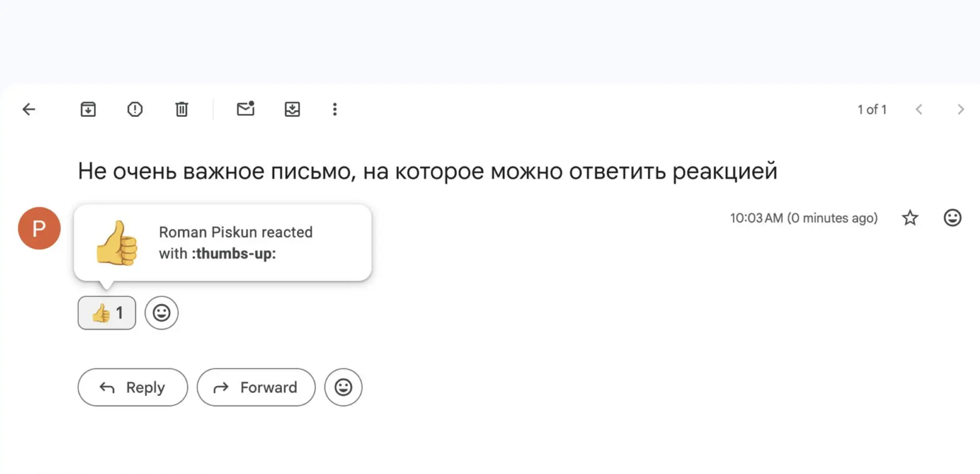Mark the email as unread
The image size is (980, 474).
(246, 109)
